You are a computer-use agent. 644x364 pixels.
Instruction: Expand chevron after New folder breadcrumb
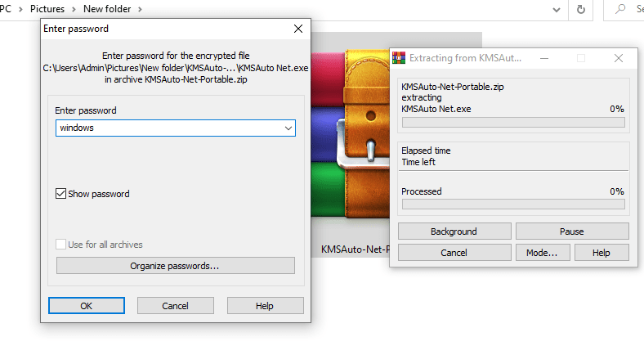click(140, 9)
